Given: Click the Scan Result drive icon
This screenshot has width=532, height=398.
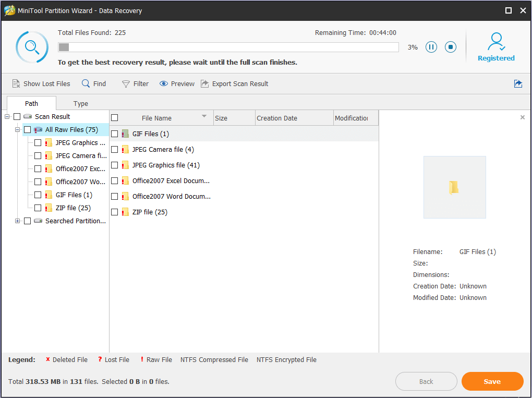Looking at the screenshot, I should [x=28, y=116].
